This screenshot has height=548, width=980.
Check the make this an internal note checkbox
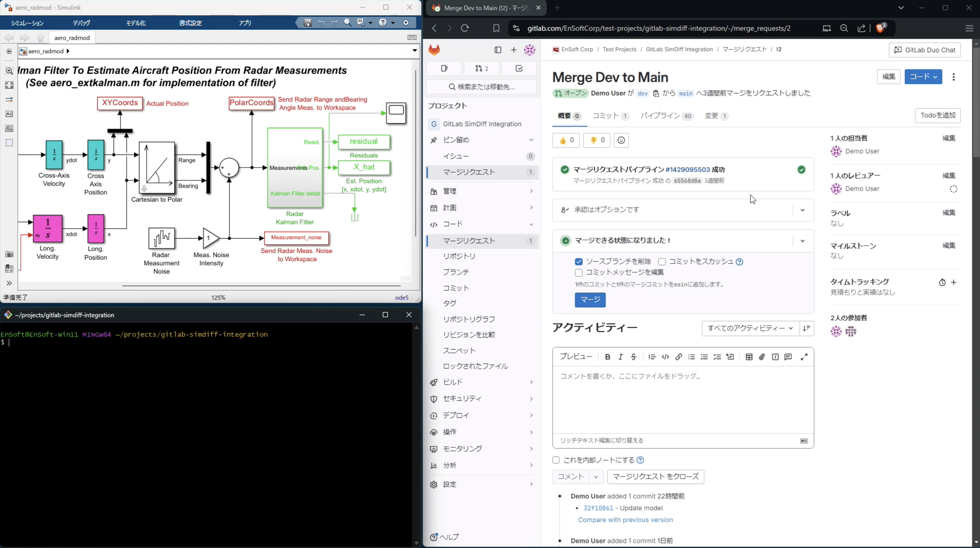(556, 460)
